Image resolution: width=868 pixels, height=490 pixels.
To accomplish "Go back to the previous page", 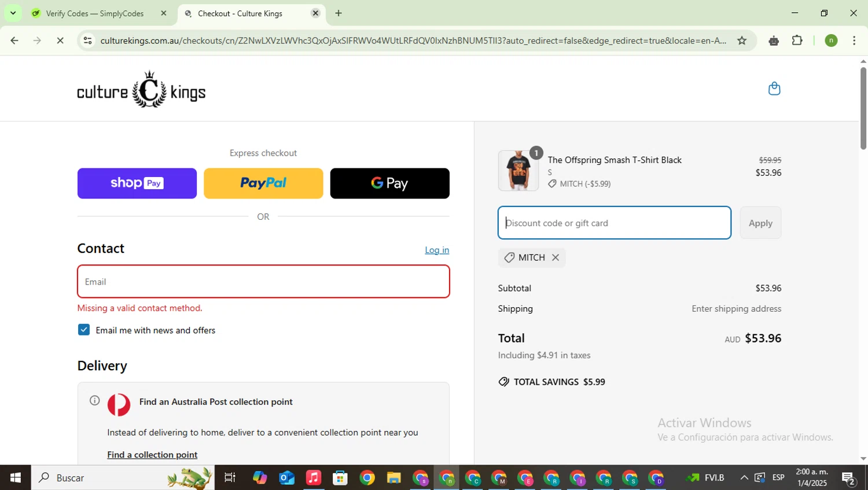I will (14, 40).
